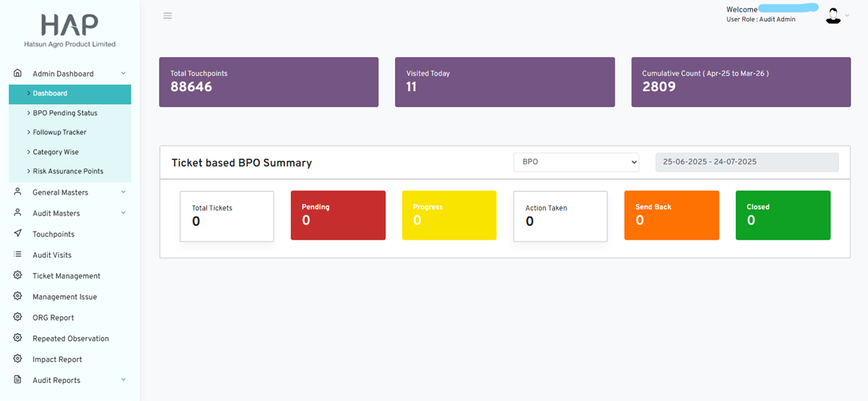The height and width of the screenshot is (401, 868).
Task: Click the user avatar icon
Action: [x=833, y=16]
